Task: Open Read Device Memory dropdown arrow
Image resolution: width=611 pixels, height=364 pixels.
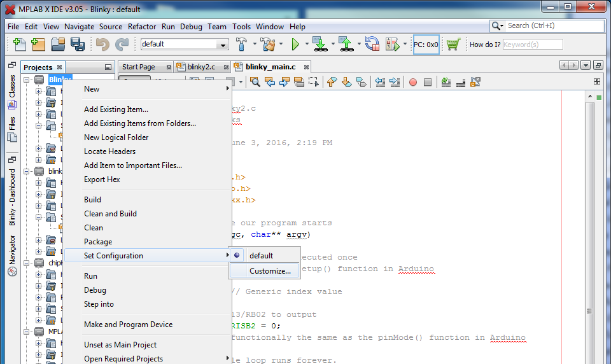Action: [x=358, y=44]
